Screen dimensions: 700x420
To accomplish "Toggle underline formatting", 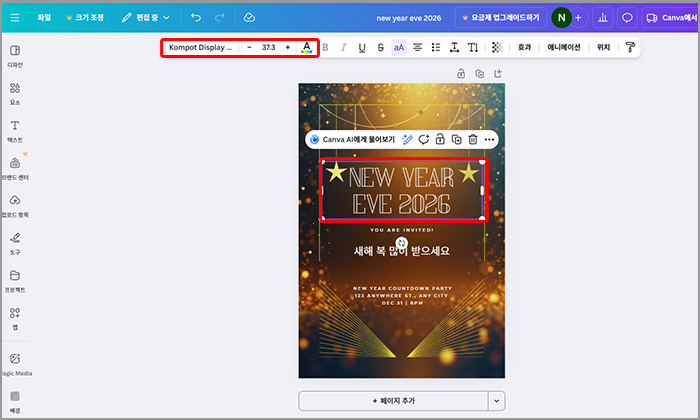I will tap(362, 47).
